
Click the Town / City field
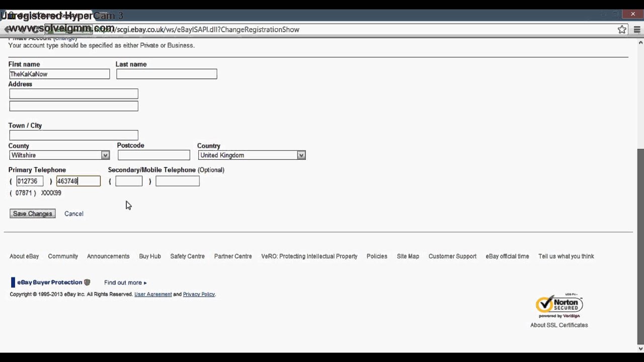(x=73, y=135)
